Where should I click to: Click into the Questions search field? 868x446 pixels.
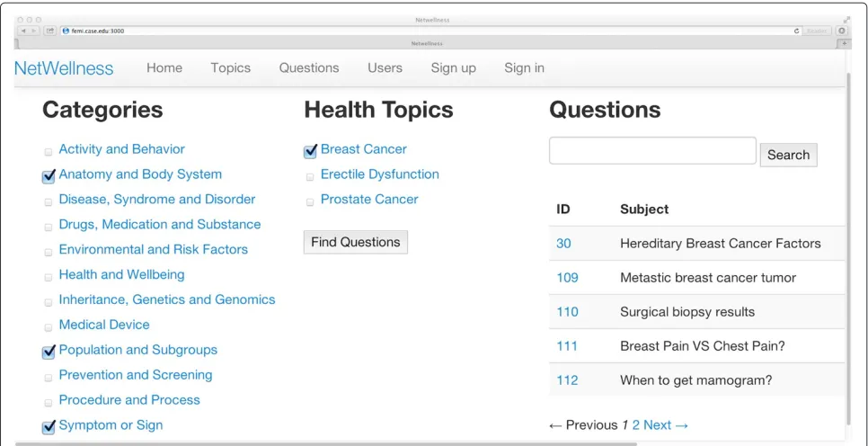point(652,151)
